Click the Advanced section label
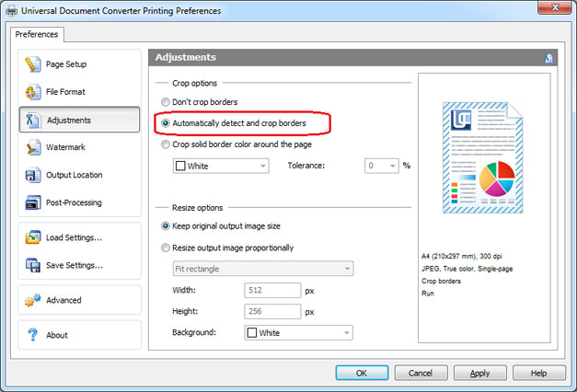This screenshot has height=392, width=577. point(63,300)
